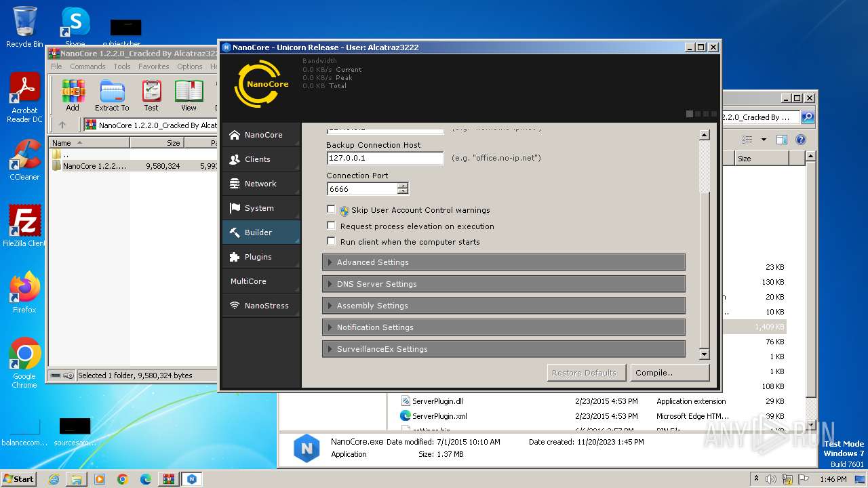This screenshot has height=488, width=868.
Task: Open Recycle Bin desktop icon
Action: point(24,27)
